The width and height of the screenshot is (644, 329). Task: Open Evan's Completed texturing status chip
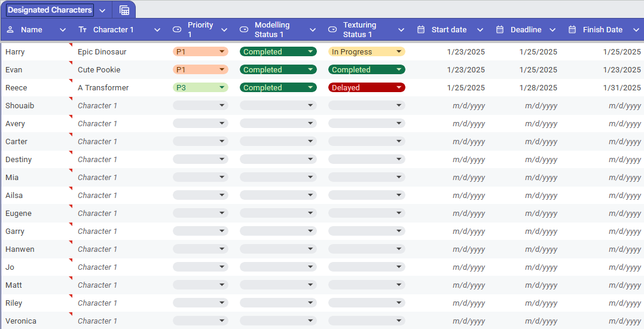pyautogui.click(x=367, y=69)
